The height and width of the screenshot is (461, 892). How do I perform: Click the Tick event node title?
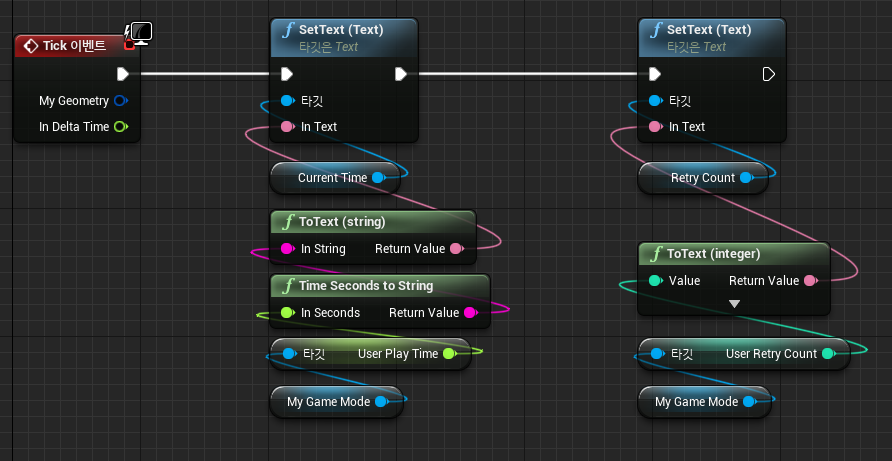(x=74, y=46)
